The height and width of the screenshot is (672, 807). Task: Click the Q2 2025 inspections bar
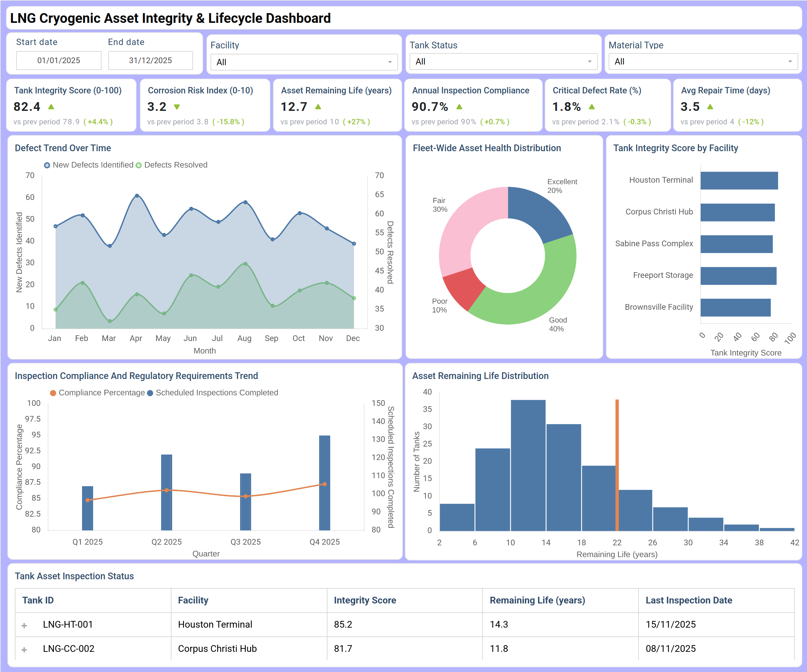166,493
